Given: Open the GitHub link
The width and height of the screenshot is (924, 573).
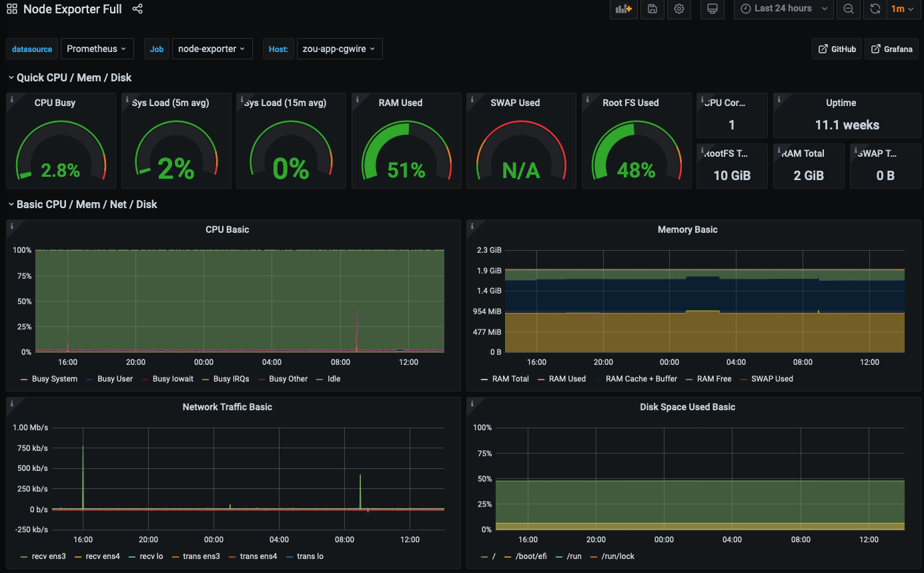Looking at the screenshot, I should point(837,49).
